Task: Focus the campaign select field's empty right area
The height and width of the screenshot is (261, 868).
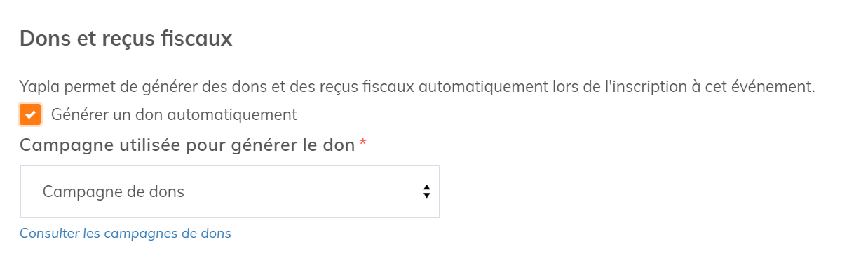Action: (301, 192)
